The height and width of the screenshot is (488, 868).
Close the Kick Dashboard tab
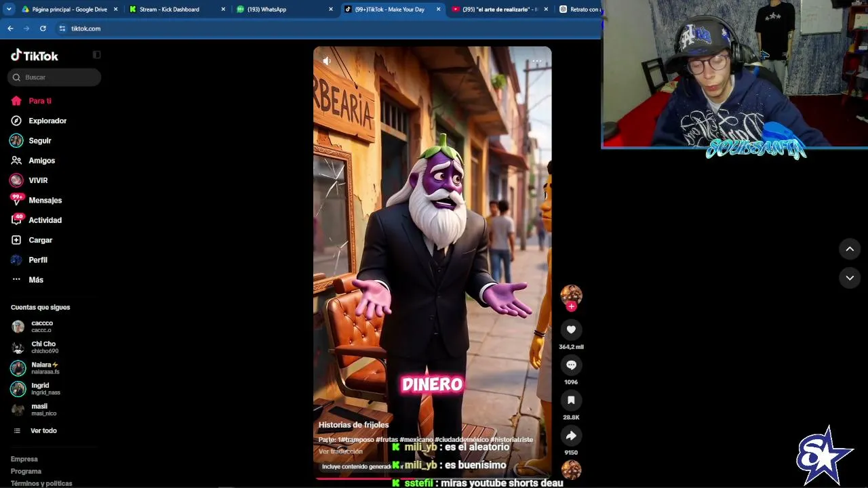224,9
